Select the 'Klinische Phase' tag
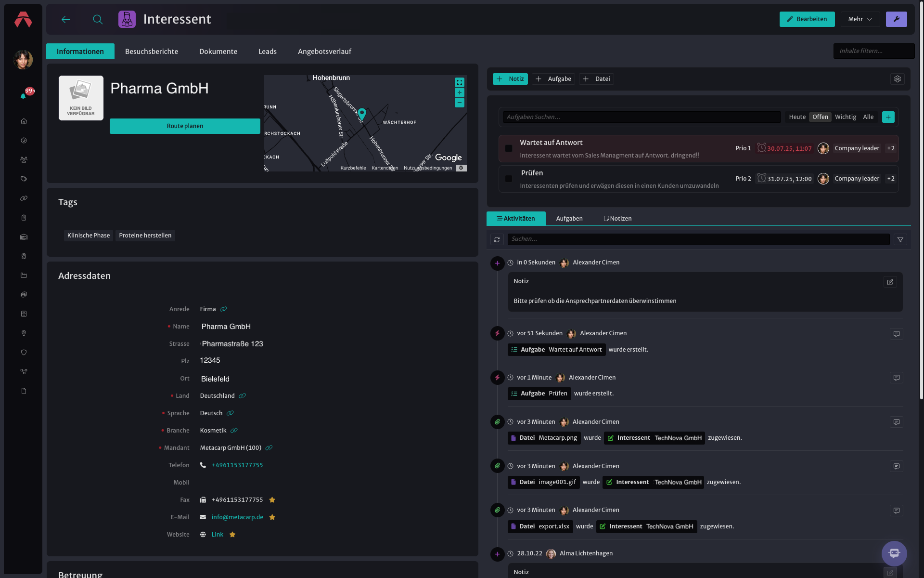 click(89, 236)
